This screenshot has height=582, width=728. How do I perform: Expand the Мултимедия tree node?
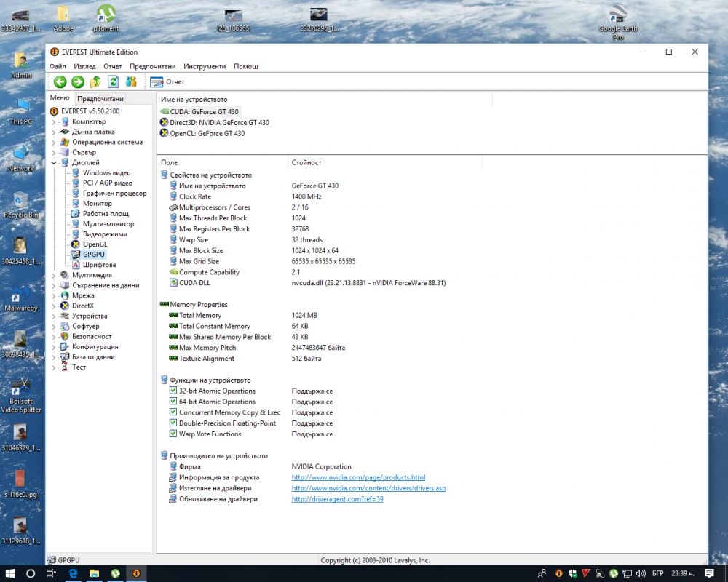click(53, 275)
